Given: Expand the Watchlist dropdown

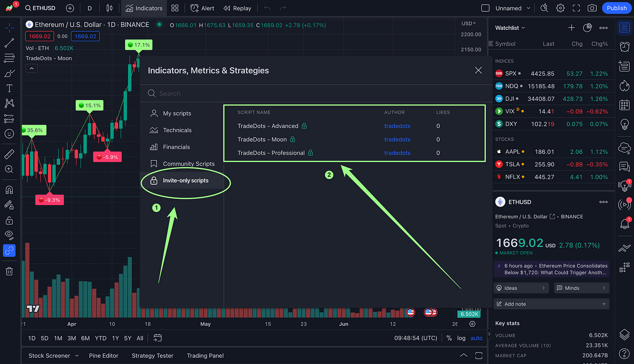Looking at the screenshot, I should [x=510, y=28].
